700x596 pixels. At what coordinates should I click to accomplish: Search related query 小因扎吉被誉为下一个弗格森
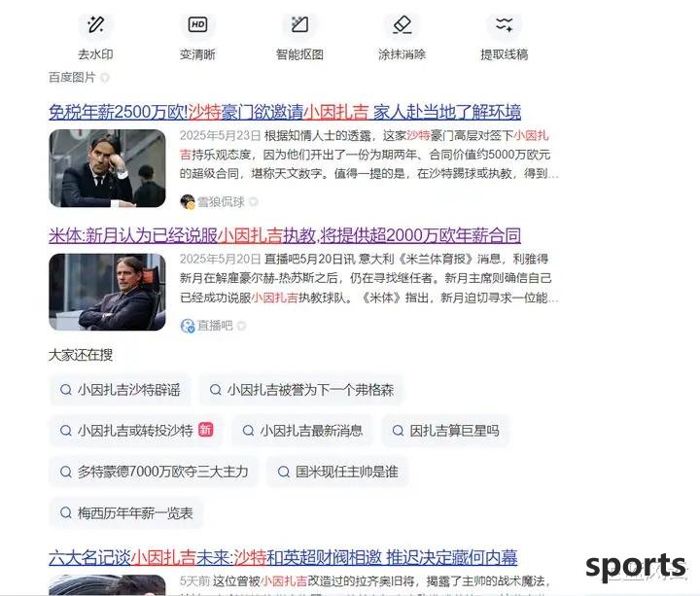click(301, 390)
